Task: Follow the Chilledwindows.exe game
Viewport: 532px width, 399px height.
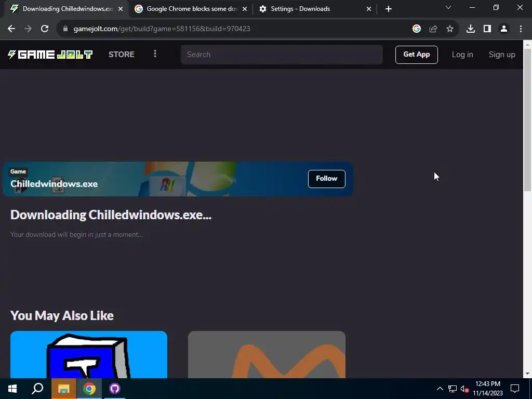Action: 326,179
